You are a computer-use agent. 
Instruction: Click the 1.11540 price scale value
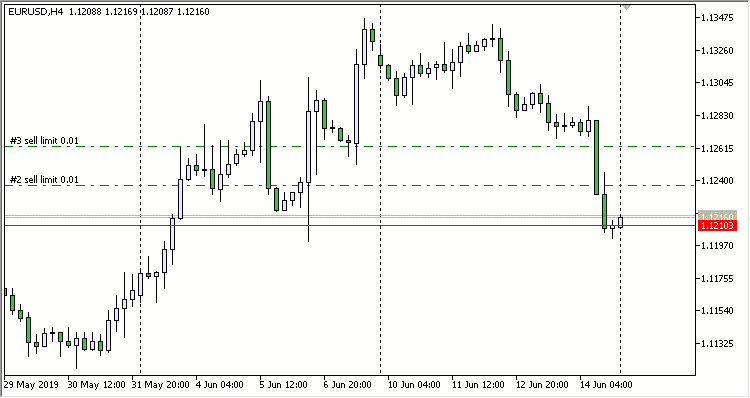tap(717, 311)
